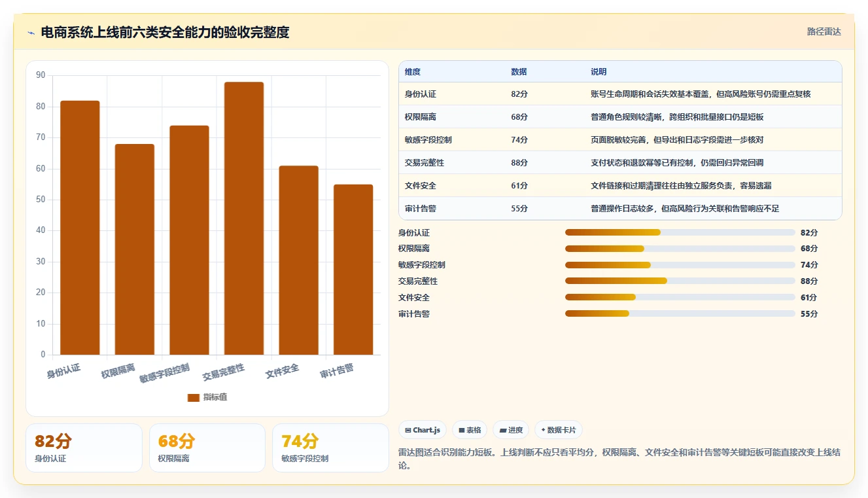Click the 55分 value beside progress bar
This screenshot has height=498, width=868.
tap(809, 314)
